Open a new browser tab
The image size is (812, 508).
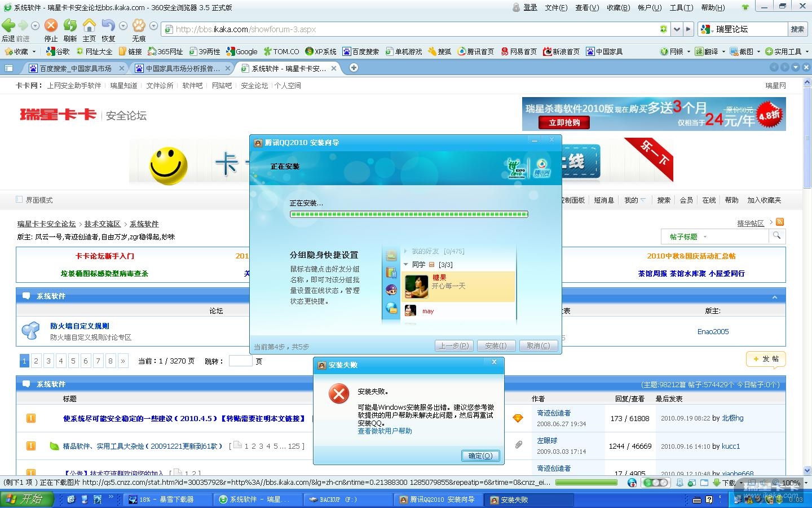pyautogui.click(x=354, y=68)
